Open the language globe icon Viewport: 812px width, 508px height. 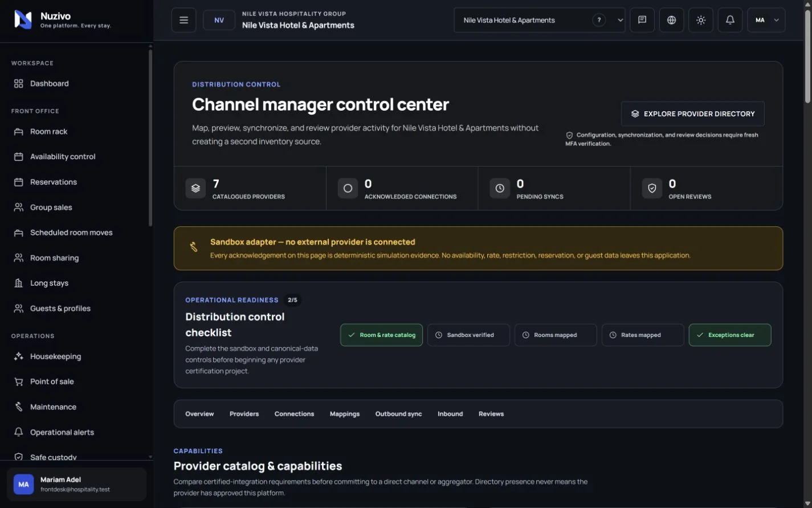[x=672, y=20]
